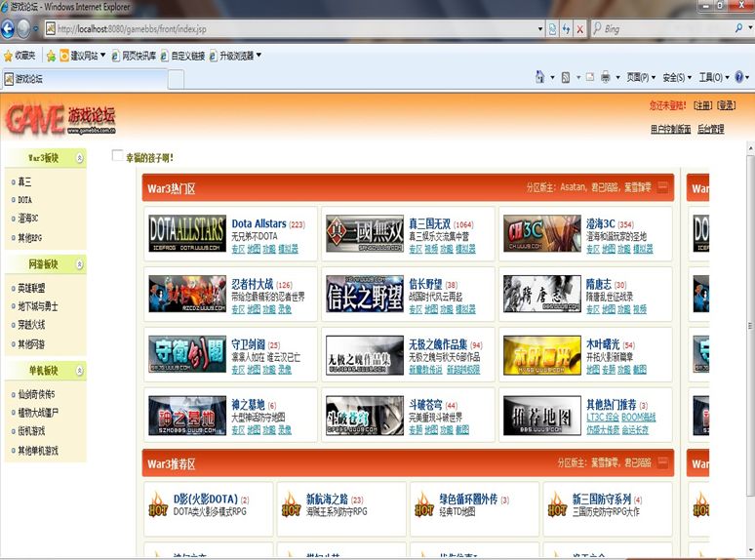
Task: Click the HOT flame icon beside 新三国防守系列
Action: [x=557, y=504]
